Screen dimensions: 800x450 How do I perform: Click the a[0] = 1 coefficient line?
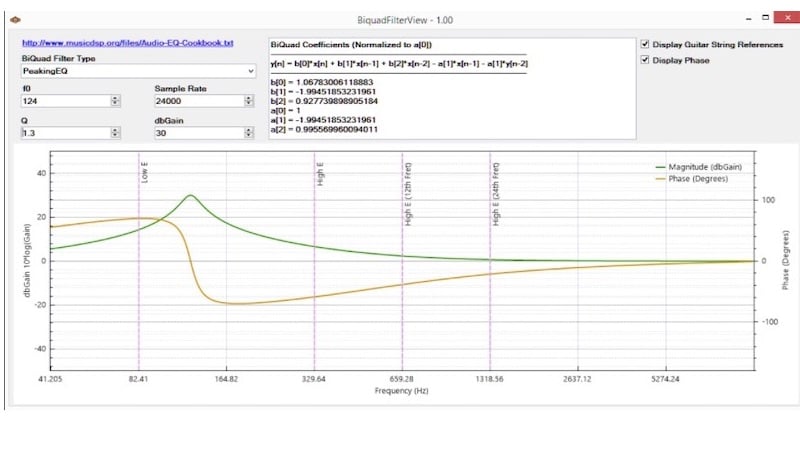[x=286, y=111]
